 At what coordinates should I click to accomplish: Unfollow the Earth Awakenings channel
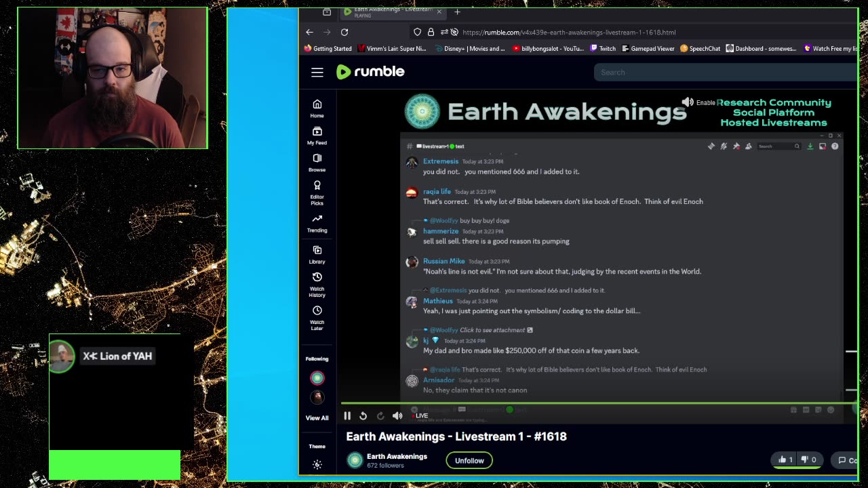tap(469, 460)
